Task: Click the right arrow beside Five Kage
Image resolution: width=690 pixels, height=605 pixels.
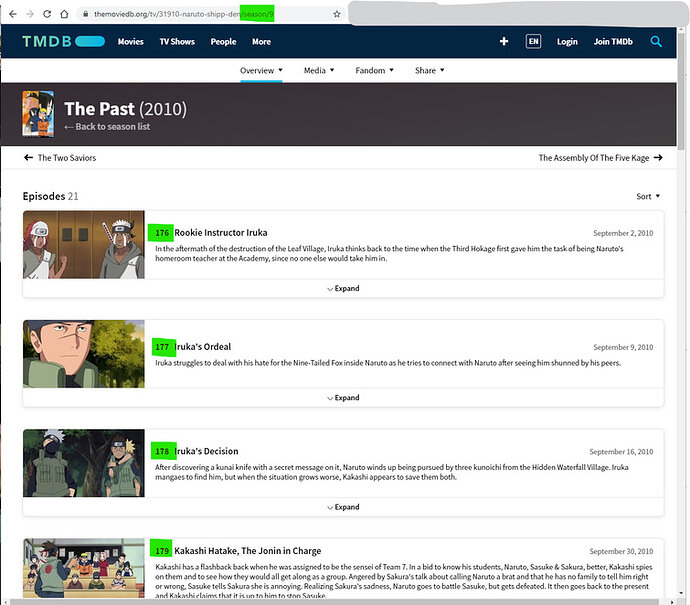Action: point(658,158)
